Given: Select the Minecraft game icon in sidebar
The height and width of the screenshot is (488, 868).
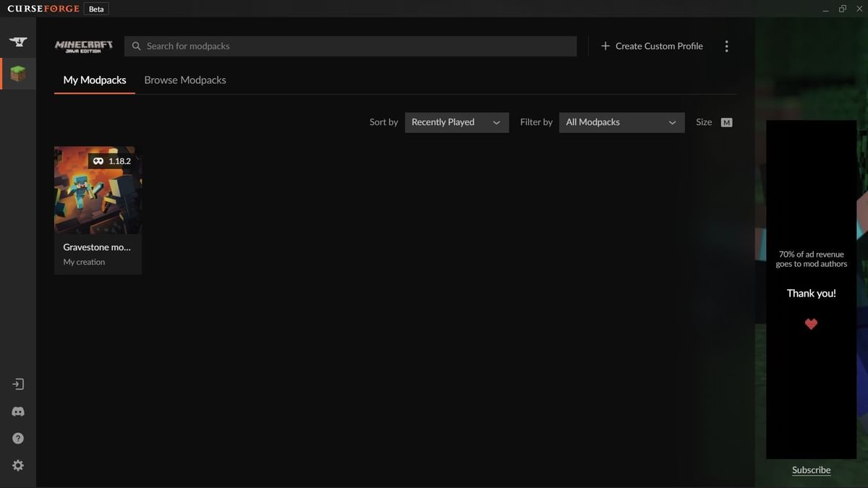Looking at the screenshot, I should pyautogui.click(x=17, y=72).
